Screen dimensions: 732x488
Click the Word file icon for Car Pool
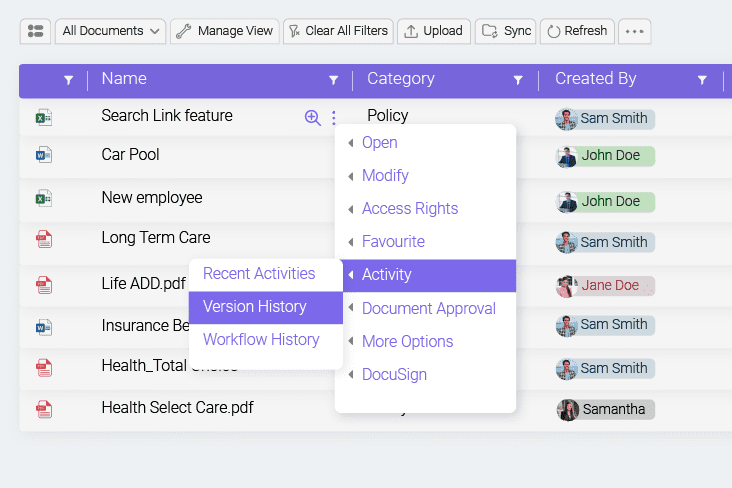44,155
